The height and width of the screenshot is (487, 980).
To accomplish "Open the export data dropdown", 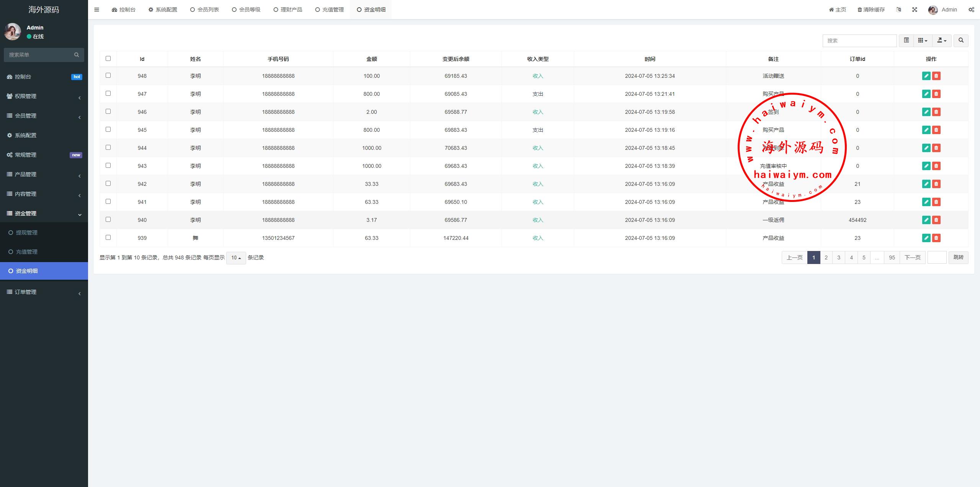I will click(x=942, y=40).
